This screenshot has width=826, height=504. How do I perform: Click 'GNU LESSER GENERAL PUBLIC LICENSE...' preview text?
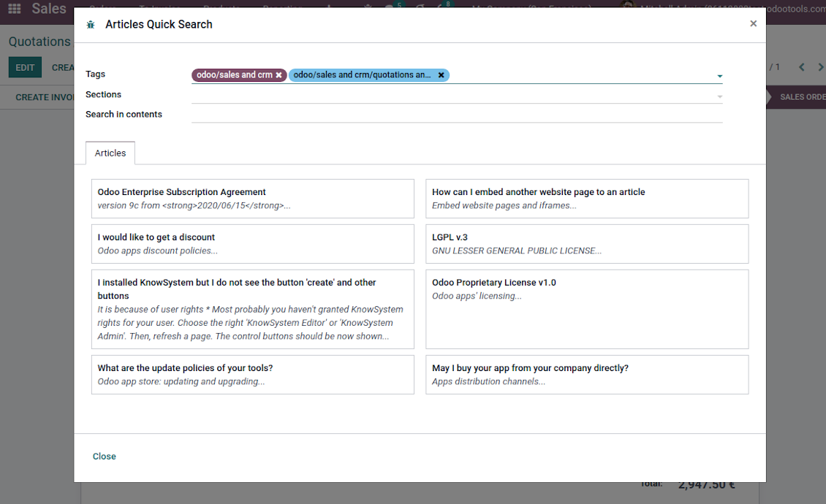(516, 251)
